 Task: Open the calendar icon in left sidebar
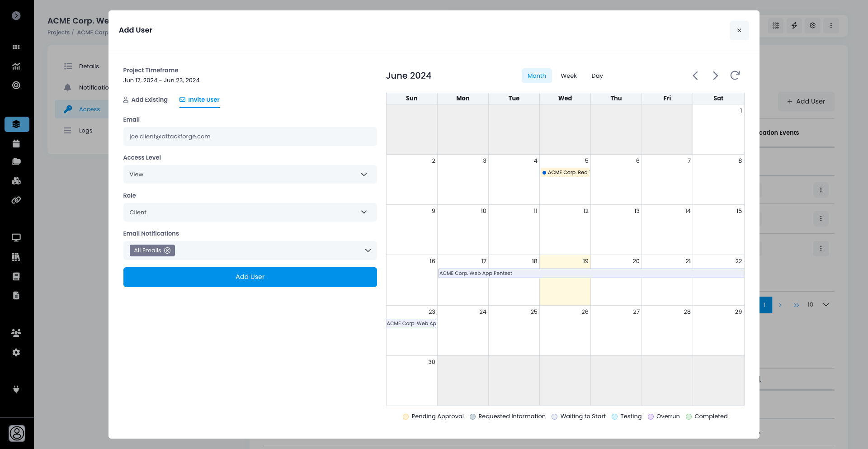[16, 144]
